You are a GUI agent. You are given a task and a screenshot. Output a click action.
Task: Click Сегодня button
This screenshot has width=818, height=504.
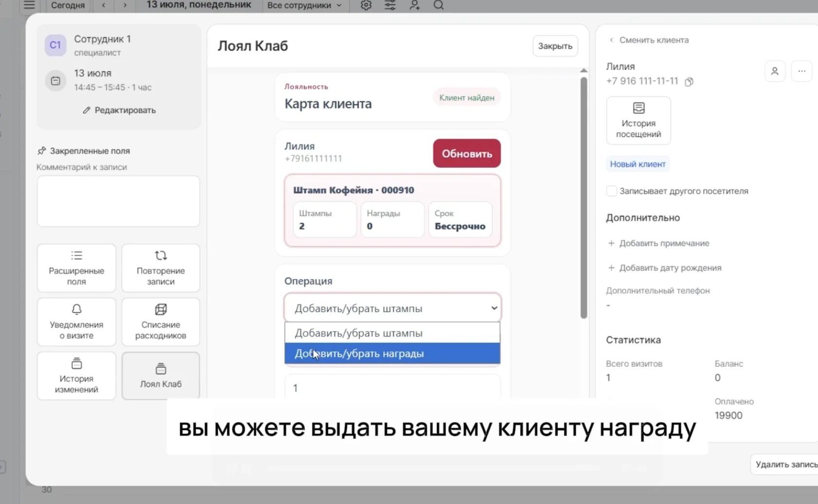click(68, 5)
